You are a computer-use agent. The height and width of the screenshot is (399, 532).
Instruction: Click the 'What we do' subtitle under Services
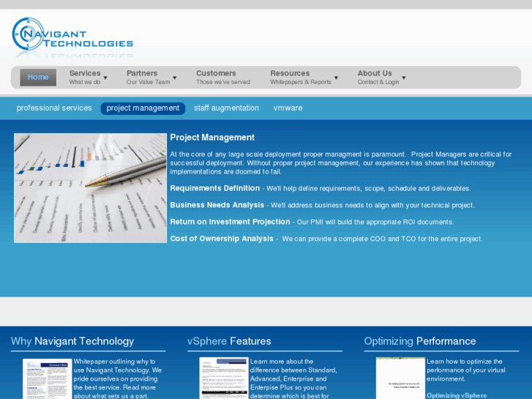point(85,82)
